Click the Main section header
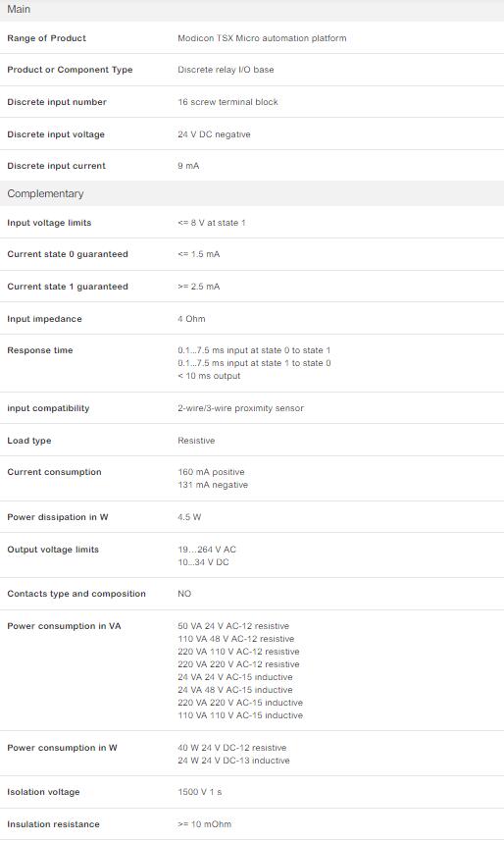The height and width of the screenshot is (842, 504). 252,10
